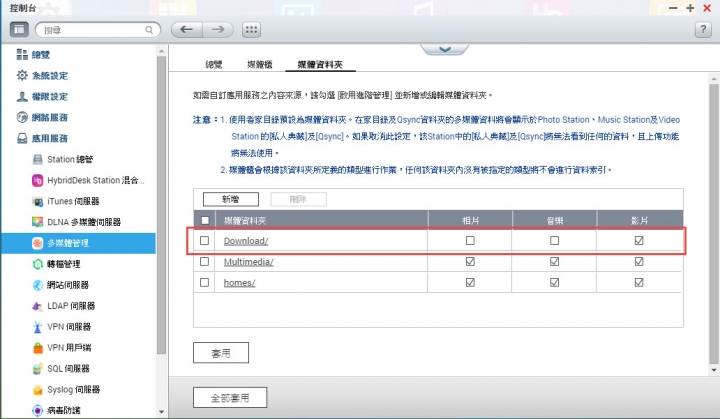Toggle the select-all checkbox in table header
720x419 pixels.
(205, 220)
